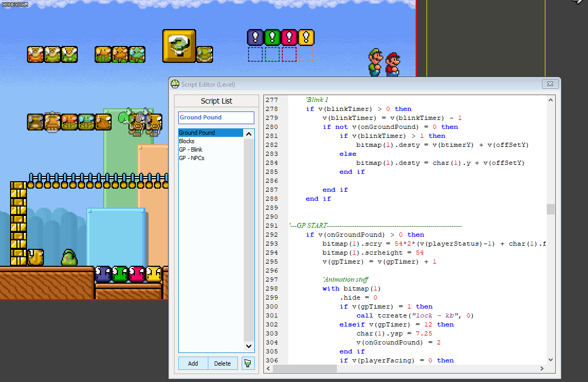Select the purple switch on the ground
Viewport: 588px width, 382px height.
click(103, 274)
